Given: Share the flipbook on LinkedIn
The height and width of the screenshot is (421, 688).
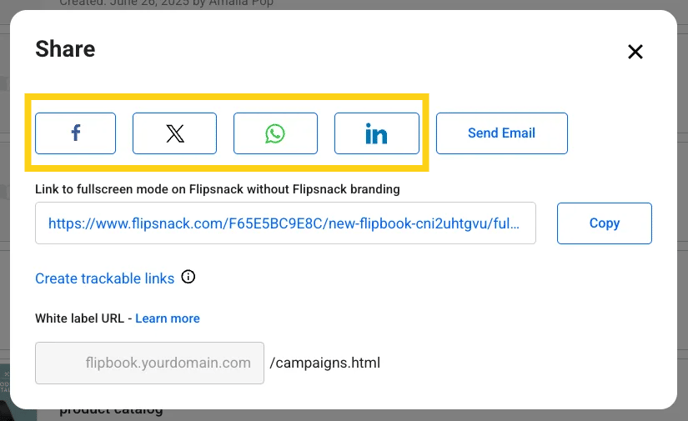Looking at the screenshot, I should (x=376, y=133).
